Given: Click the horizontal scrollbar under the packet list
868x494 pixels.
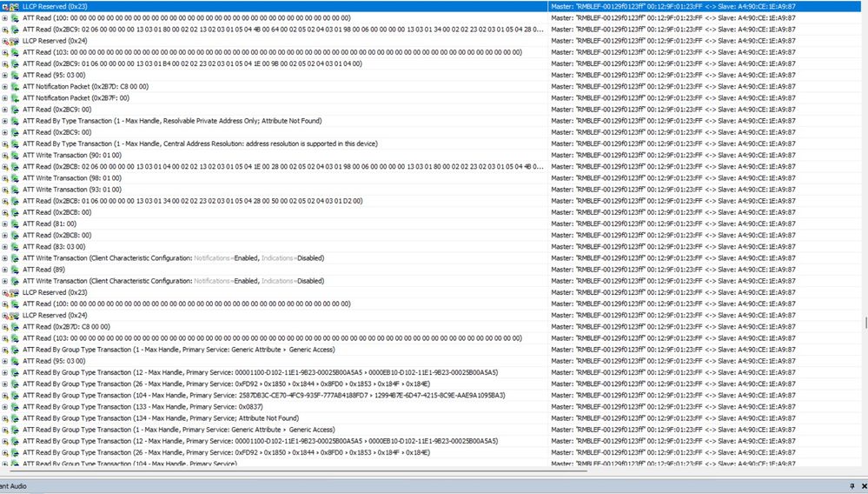Looking at the screenshot, I should pyautogui.click(x=299, y=471).
